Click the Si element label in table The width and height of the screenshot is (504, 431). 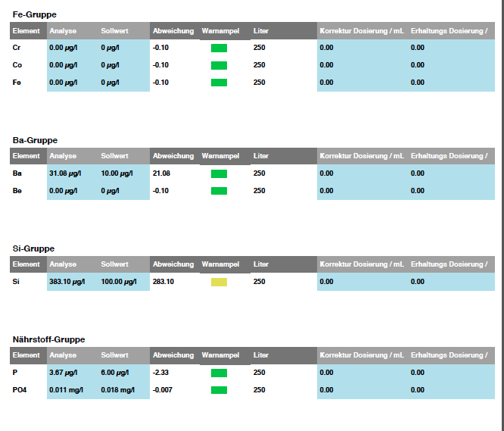tap(16, 282)
